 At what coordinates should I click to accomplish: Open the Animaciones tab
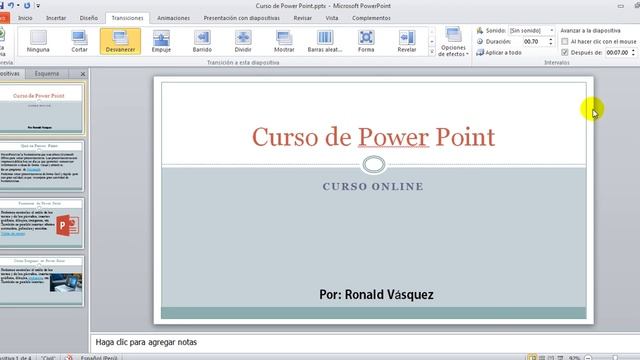point(173,18)
